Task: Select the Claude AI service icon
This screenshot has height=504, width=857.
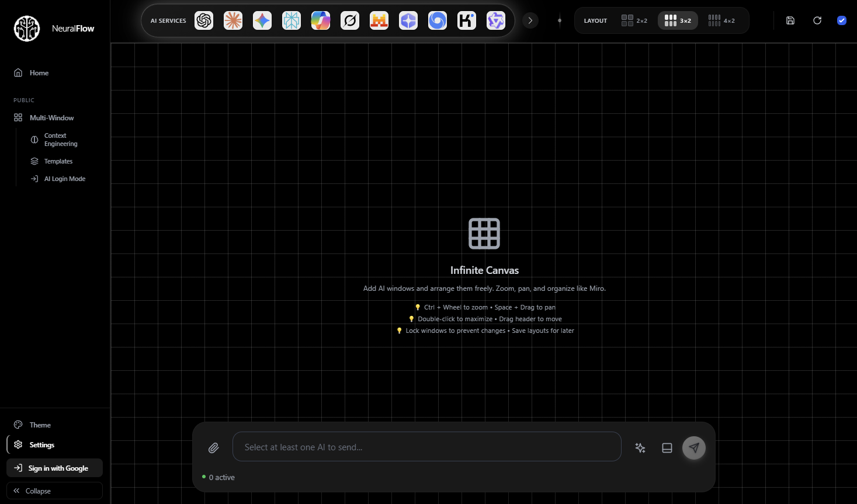Action: (x=233, y=20)
